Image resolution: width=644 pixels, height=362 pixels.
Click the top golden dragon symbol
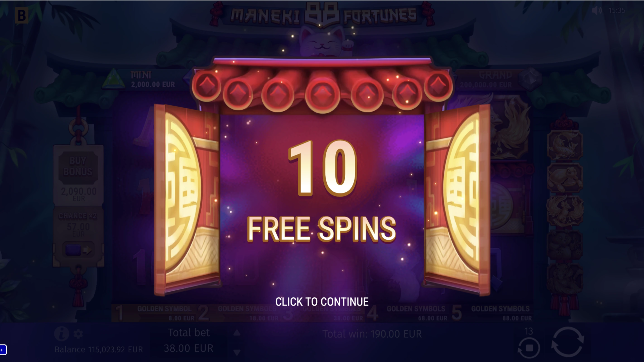coord(565,145)
